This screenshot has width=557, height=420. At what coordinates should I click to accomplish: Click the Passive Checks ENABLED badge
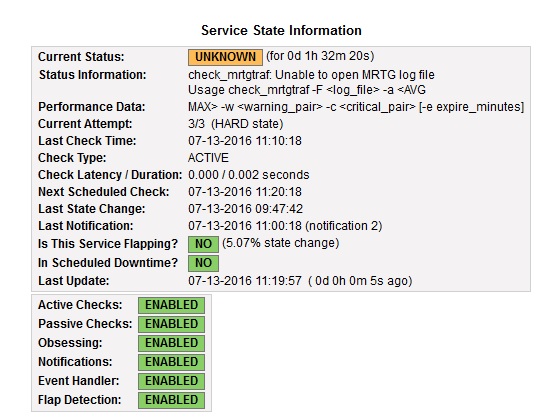(x=172, y=324)
